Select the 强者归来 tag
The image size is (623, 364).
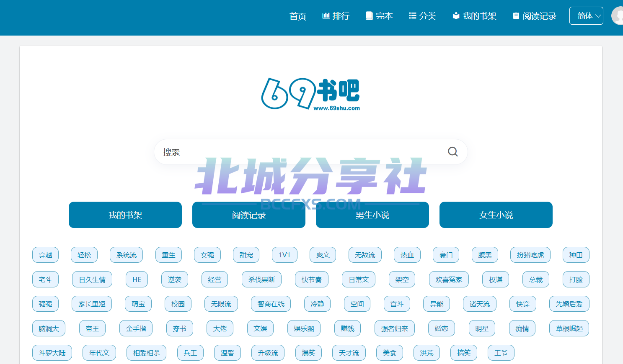395,328
